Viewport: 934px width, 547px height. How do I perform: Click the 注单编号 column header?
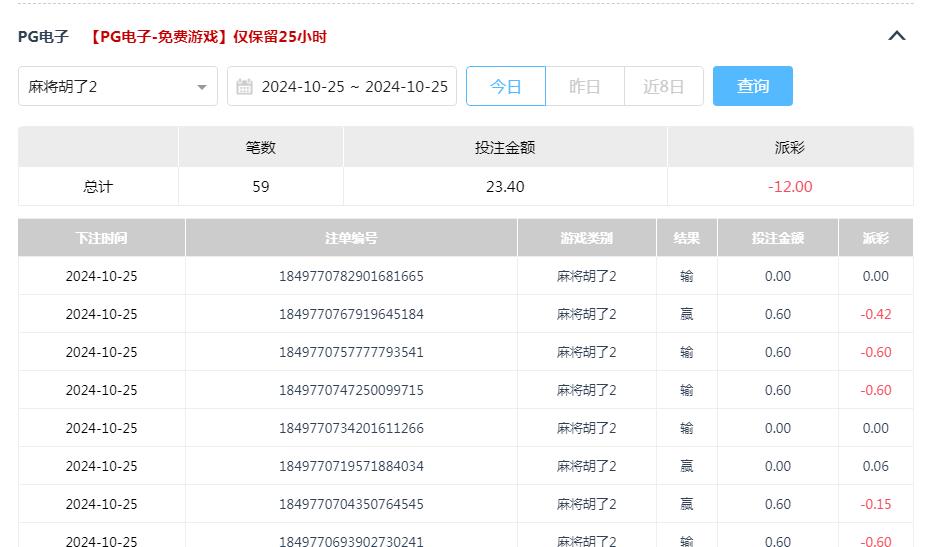(351, 238)
